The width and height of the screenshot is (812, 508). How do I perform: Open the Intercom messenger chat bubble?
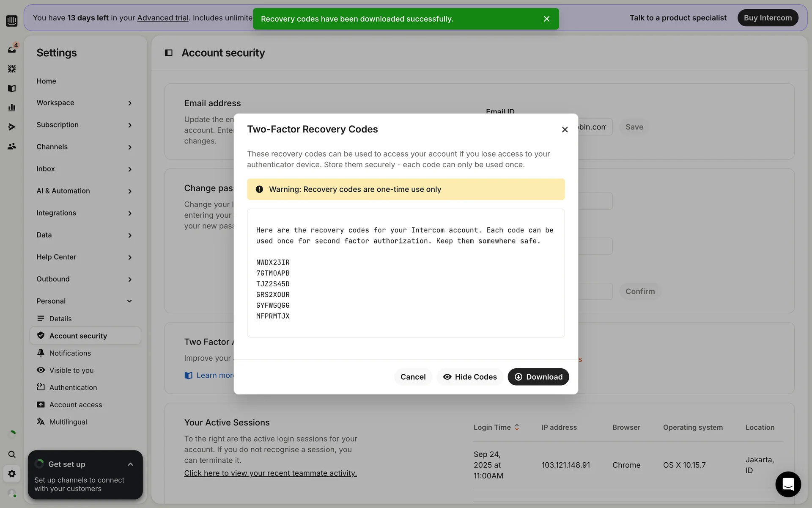pyautogui.click(x=788, y=484)
